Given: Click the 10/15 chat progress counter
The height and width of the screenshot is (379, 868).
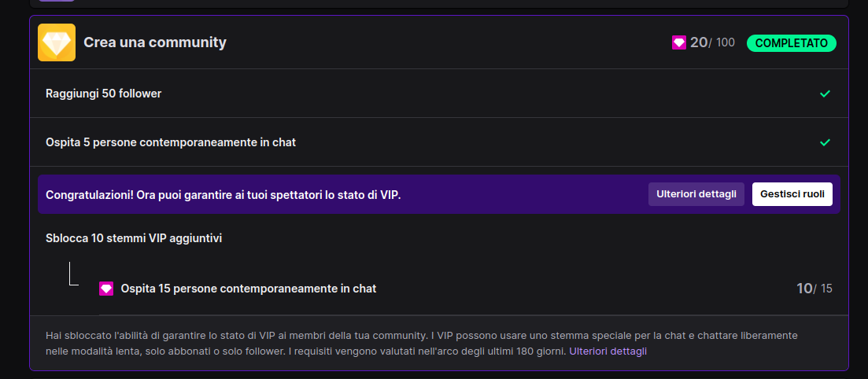Looking at the screenshot, I should pos(814,289).
